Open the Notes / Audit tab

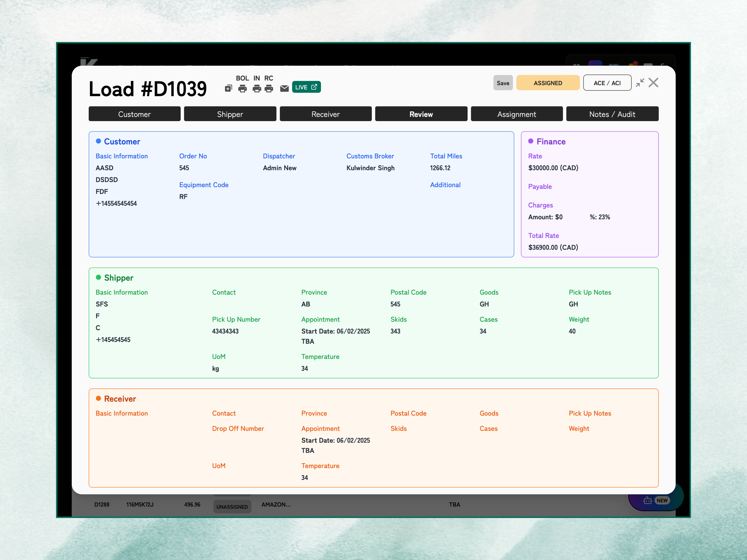[612, 114]
